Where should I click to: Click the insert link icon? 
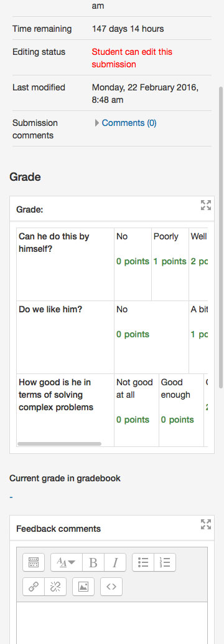pos(34,587)
